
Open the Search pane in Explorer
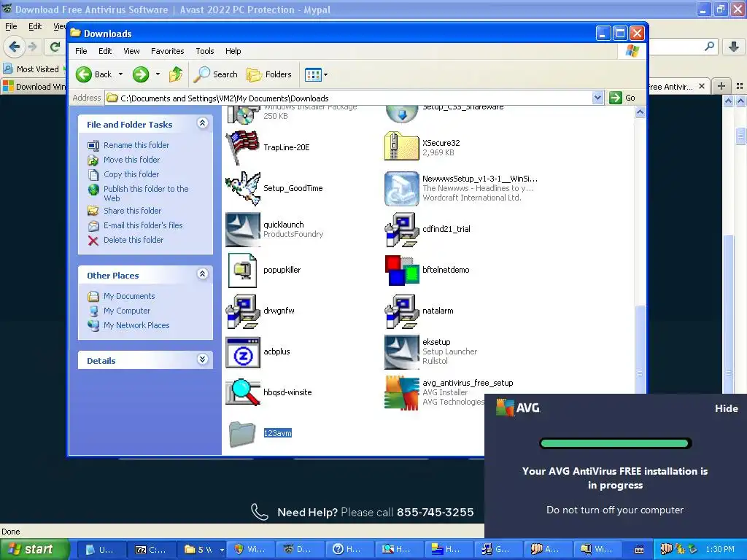pos(216,74)
